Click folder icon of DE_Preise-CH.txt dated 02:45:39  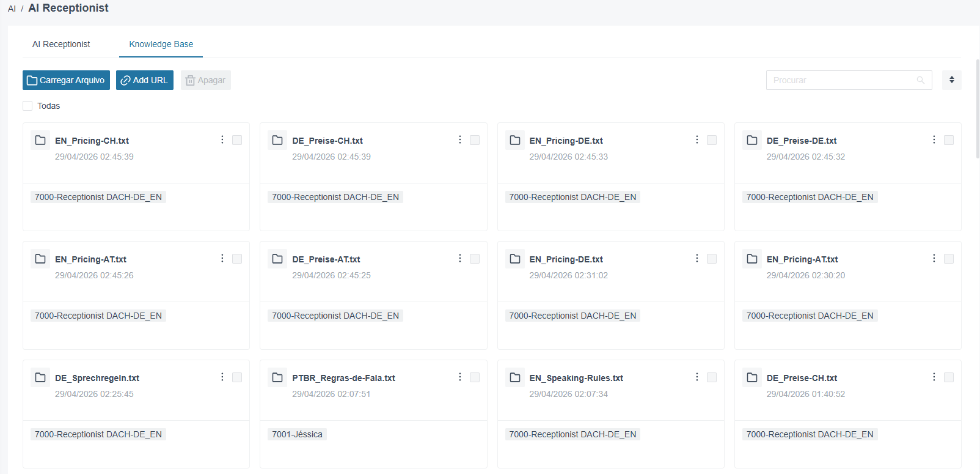click(x=277, y=140)
